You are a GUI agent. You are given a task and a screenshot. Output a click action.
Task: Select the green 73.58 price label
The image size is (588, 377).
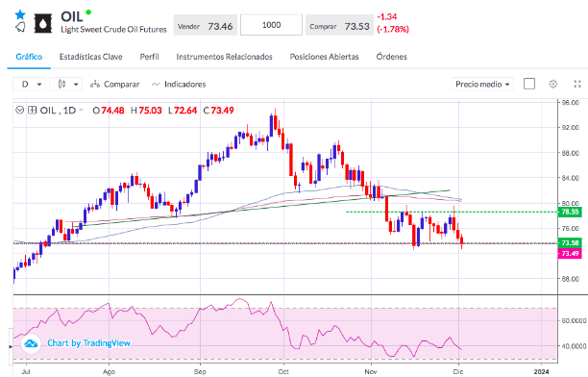pos(570,243)
